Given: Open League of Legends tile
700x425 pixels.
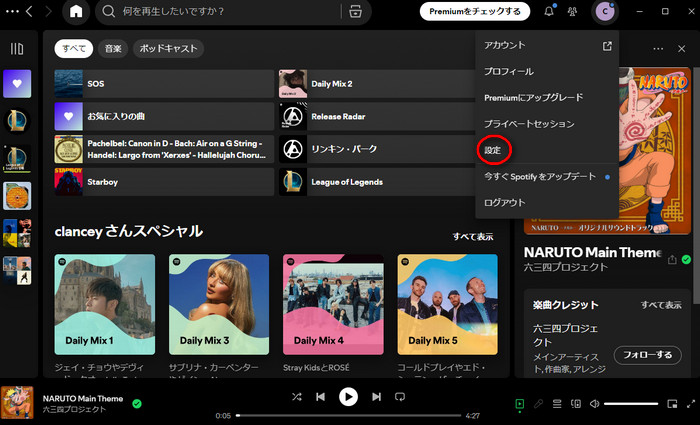Looking at the screenshot, I should coord(377,182).
